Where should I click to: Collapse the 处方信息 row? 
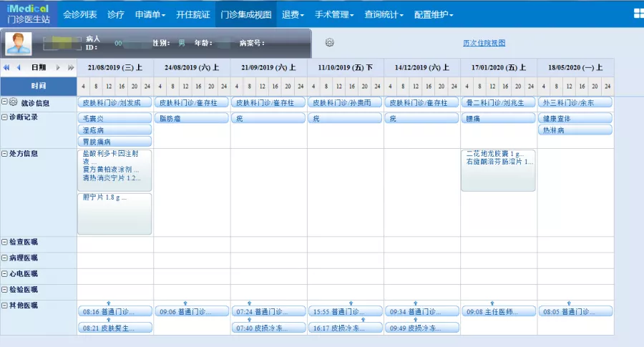coord(4,153)
